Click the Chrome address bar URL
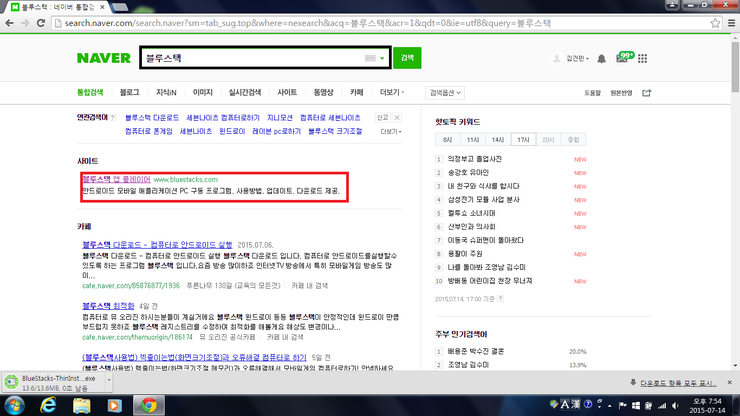740x416 pixels. pos(307,23)
